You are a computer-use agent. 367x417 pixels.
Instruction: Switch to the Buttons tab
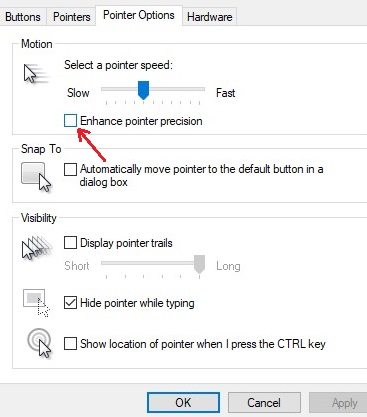pyautogui.click(x=23, y=17)
